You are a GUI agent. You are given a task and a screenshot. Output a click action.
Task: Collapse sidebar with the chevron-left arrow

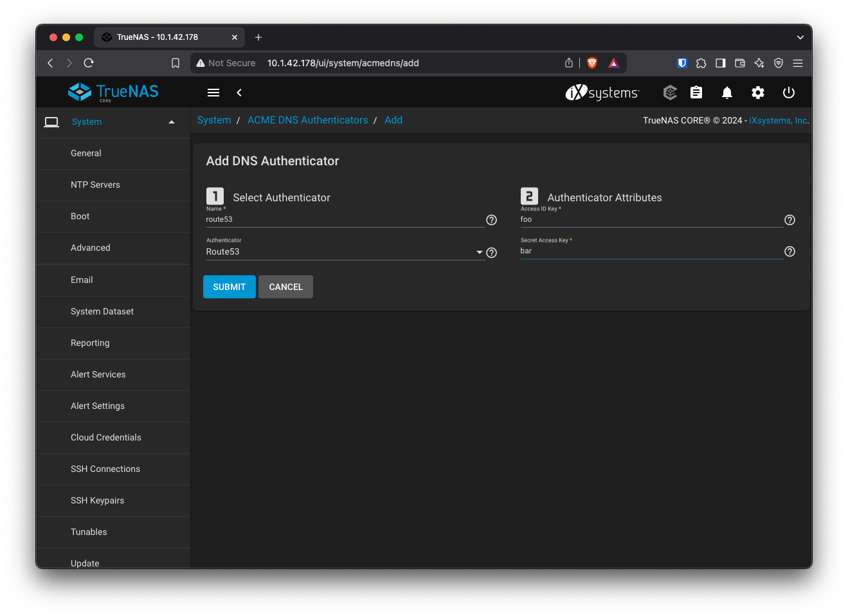point(239,93)
